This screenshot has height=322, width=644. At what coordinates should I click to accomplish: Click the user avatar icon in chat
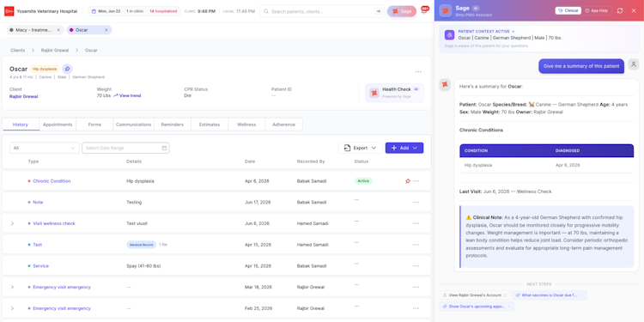[x=634, y=64]
